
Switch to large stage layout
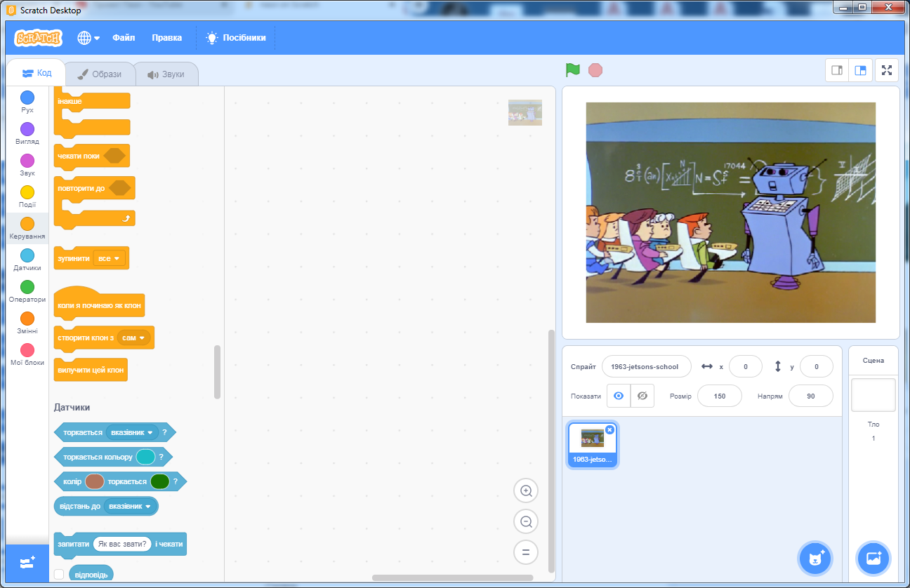point(860,70)
